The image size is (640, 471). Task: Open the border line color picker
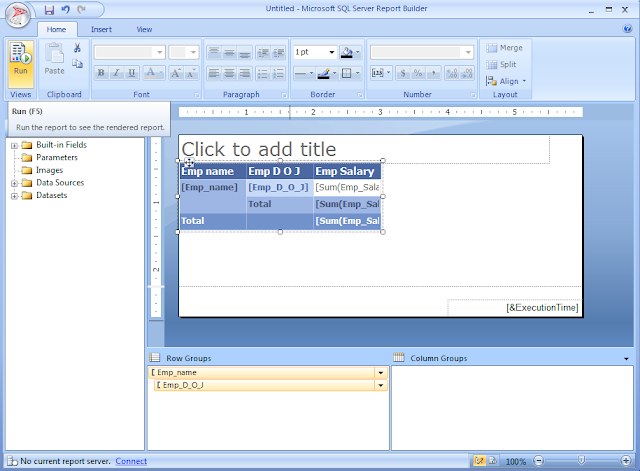pyautogui.click(x=327, y=73)
